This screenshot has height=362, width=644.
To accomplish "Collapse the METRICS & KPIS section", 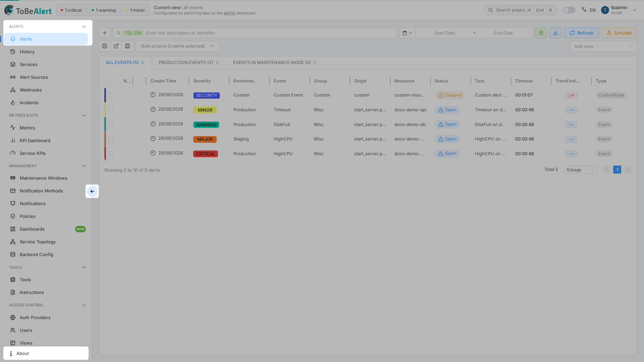I will (84, 115).
